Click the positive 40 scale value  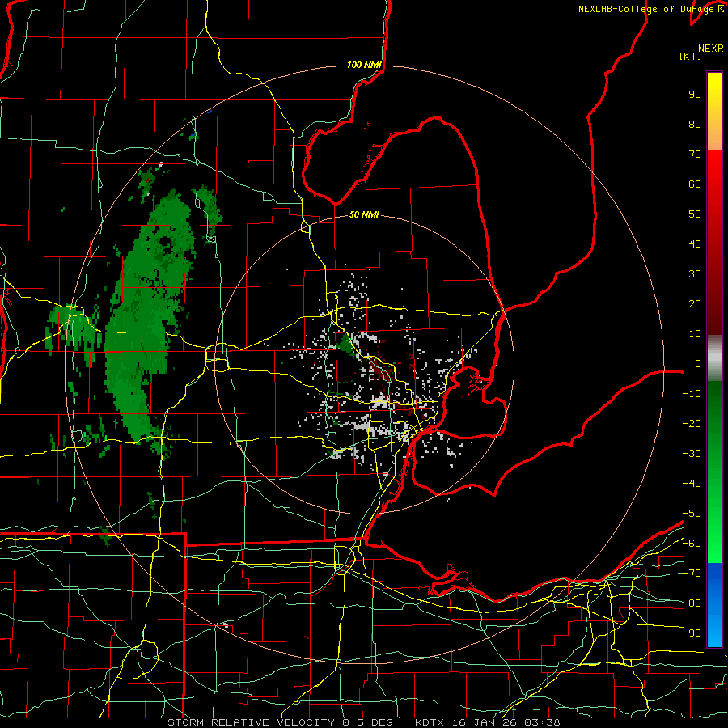[x=695, y=244]
